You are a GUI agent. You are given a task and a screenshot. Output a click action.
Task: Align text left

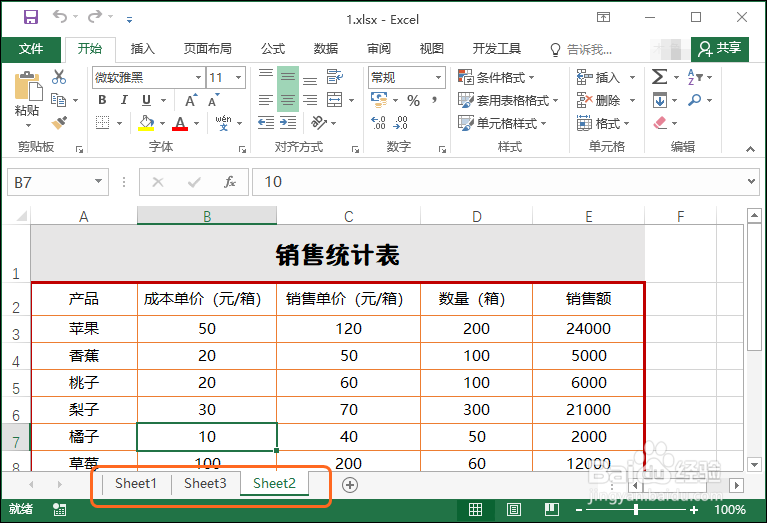pyautogui.click(x=266, y=100)
